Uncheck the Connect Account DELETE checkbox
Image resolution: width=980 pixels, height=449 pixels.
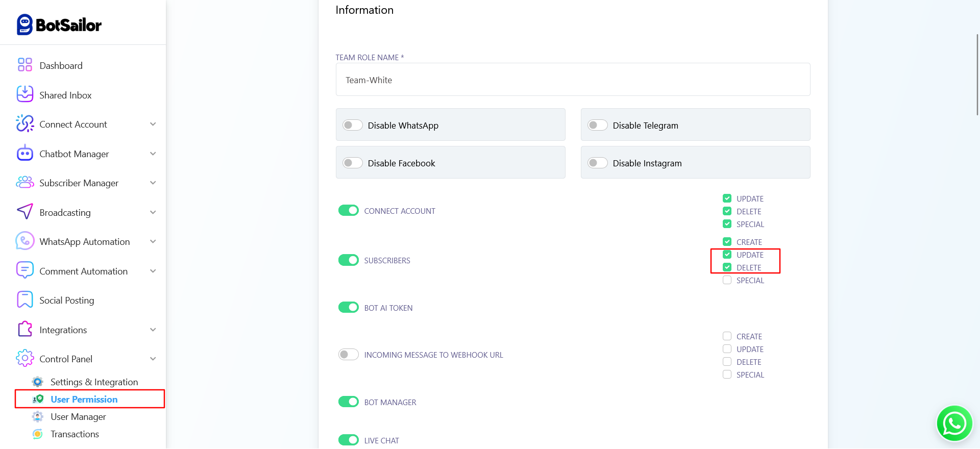tap(727, 211)
